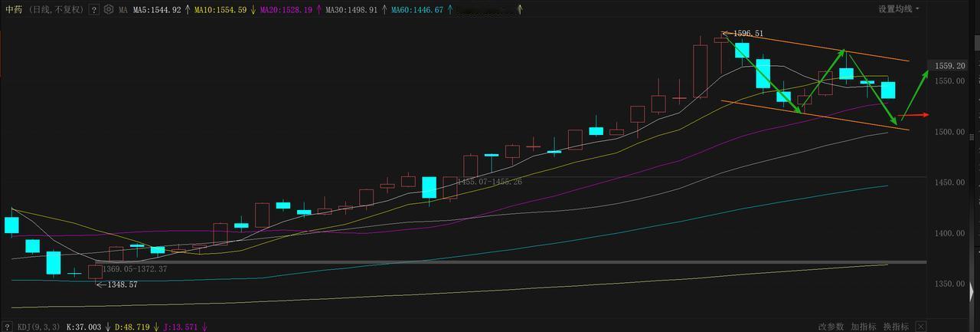
Task: Click the 1348.57 low price label
Action: 122,284
